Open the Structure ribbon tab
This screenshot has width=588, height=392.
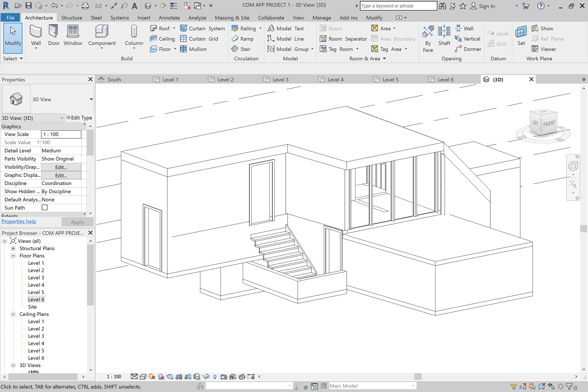click(72, 18)
